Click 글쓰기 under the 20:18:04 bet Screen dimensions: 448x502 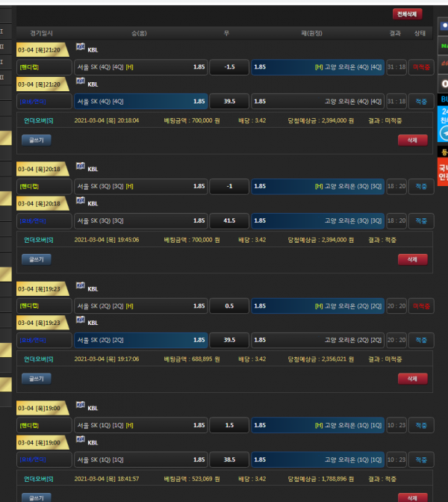click(36, 140)
